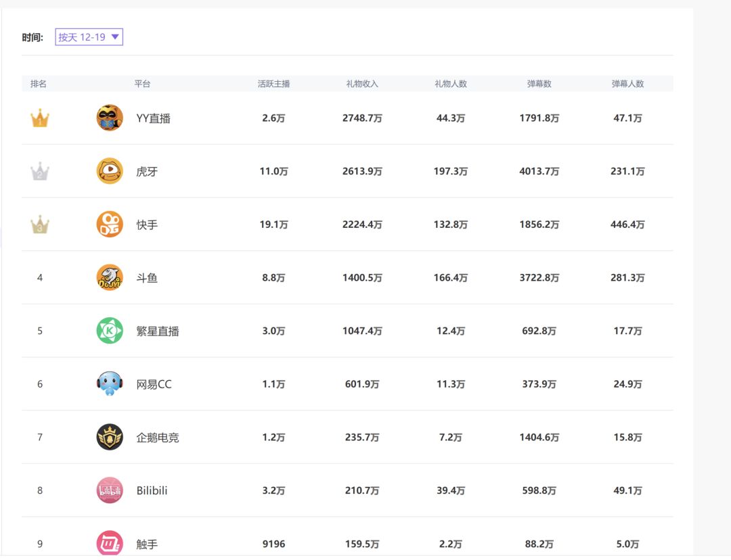Open the 按天 12-19 date dropdown
Screen dimensions: 731x560
[89, 37]
